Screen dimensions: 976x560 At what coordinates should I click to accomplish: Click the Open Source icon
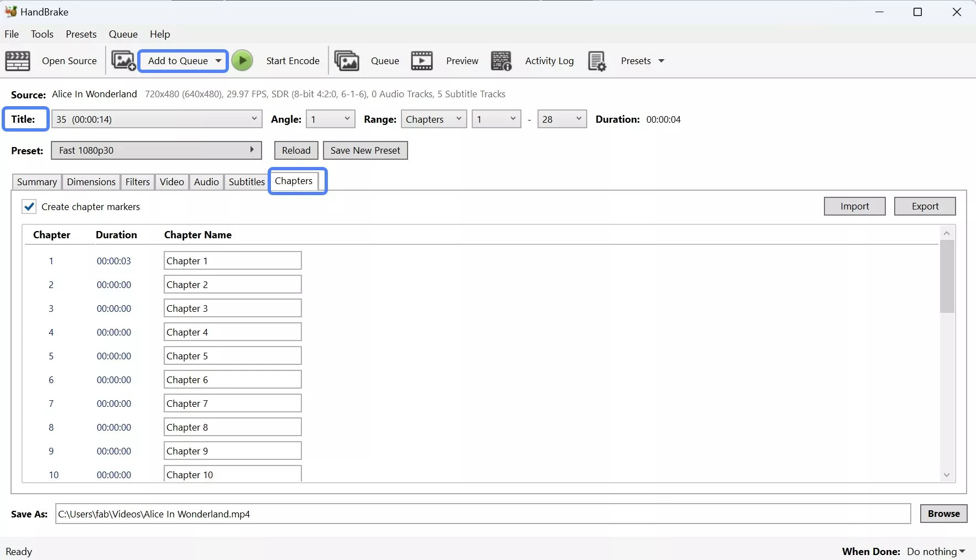coord(17,61)
